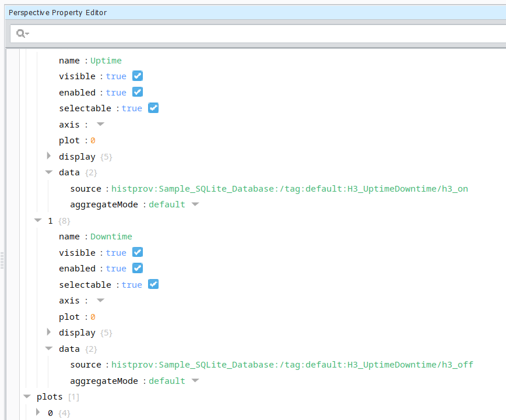Image resolution: width=506 pixels, height=420 pixels.
Task: Click the Downtime axis property label
Action: pyautogui.click(x=69, y=301)
